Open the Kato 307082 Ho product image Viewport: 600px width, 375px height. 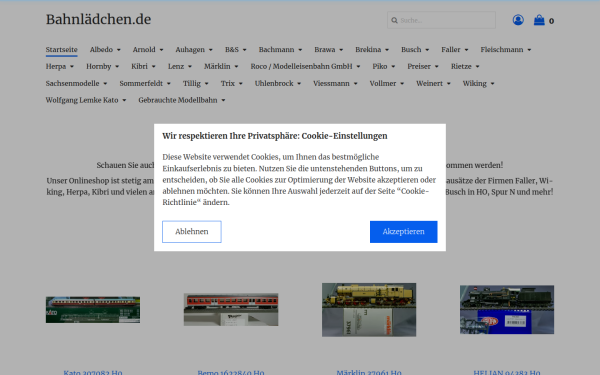click(93, 310)
